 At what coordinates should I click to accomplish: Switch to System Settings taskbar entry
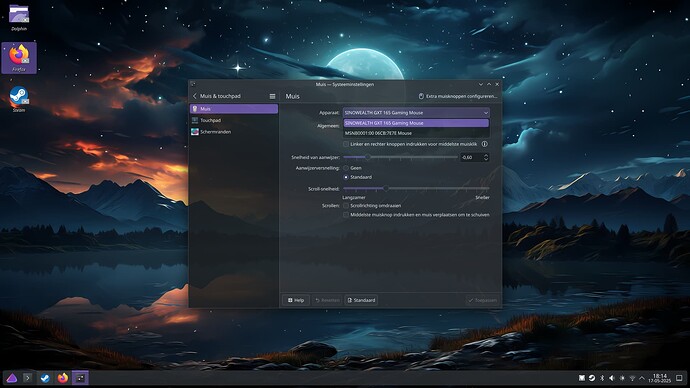coord(80,378)
